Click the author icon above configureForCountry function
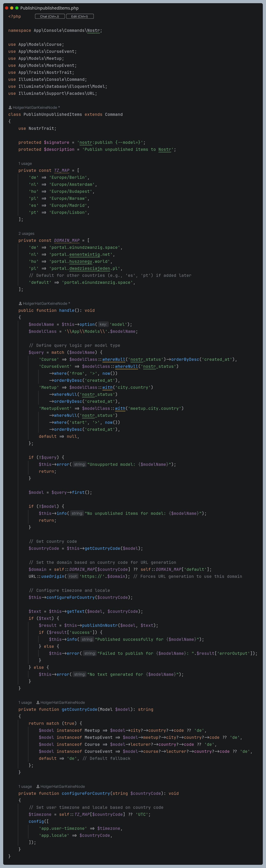Image resolution: width=266 pixels, height=868 pixels. 38,787
